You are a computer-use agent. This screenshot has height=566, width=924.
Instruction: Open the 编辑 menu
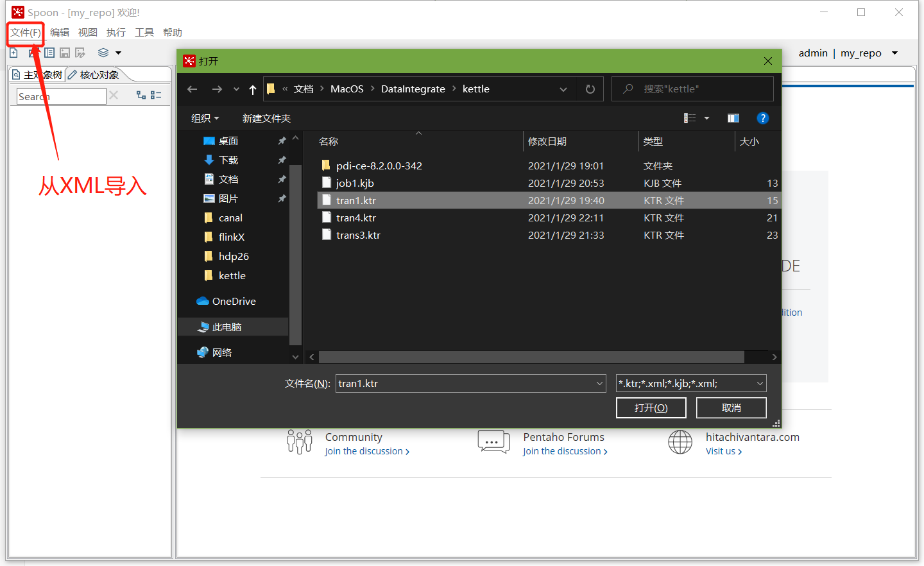coord(60,33)
